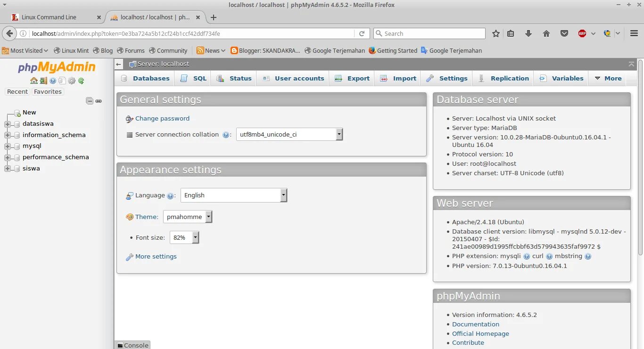The height and width of the screenshot is (349, 644).
Task: Click the Firefox search input field
Action: tap(429, 33)
